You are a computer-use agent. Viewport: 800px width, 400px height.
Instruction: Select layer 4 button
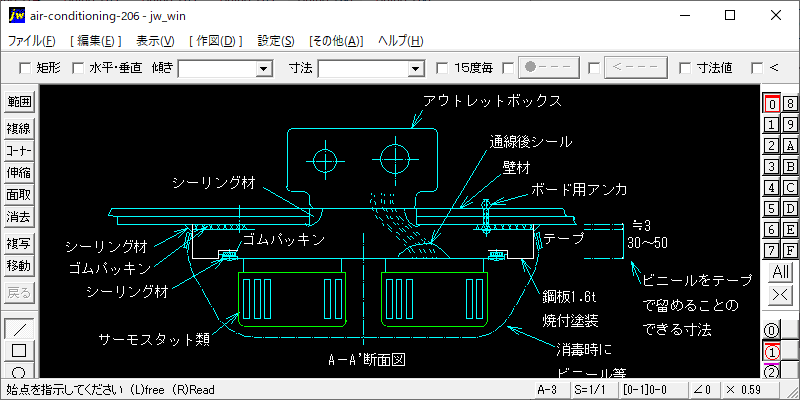click(772, 188)
